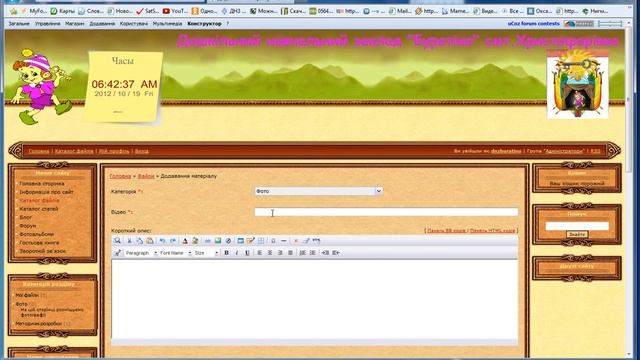Click the Знайти search button
This screenshot has width=640, height=360.
tap(577, 234)
